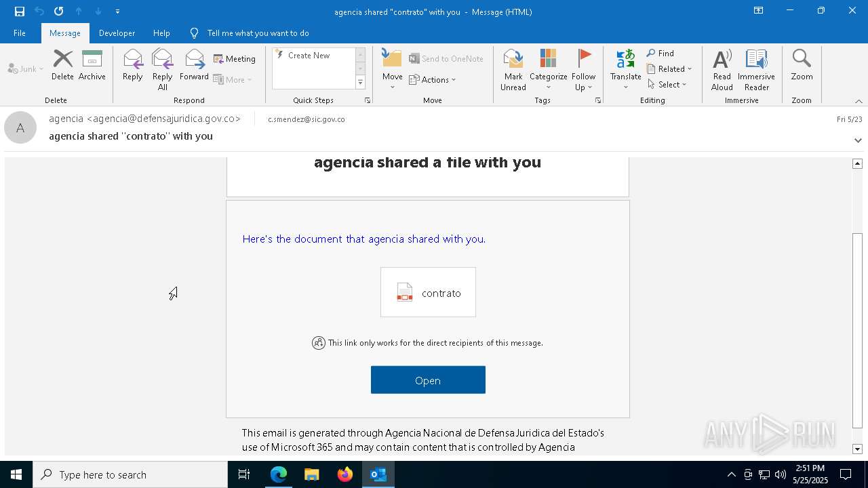The width and height of the screenshot is (868, 488).
Task: Open the contrato file tile
Action: click(x=428, y=292)
